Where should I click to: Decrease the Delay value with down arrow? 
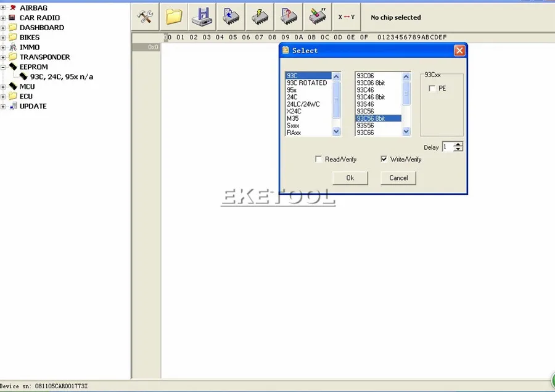[458, 149]
